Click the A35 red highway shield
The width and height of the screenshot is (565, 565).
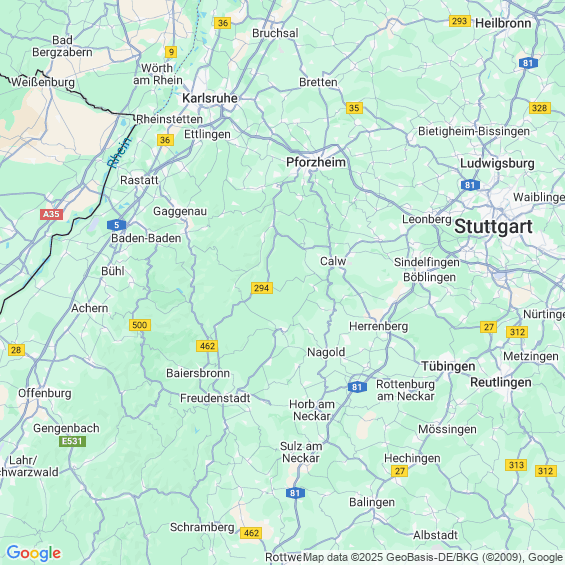click(52, 214)
